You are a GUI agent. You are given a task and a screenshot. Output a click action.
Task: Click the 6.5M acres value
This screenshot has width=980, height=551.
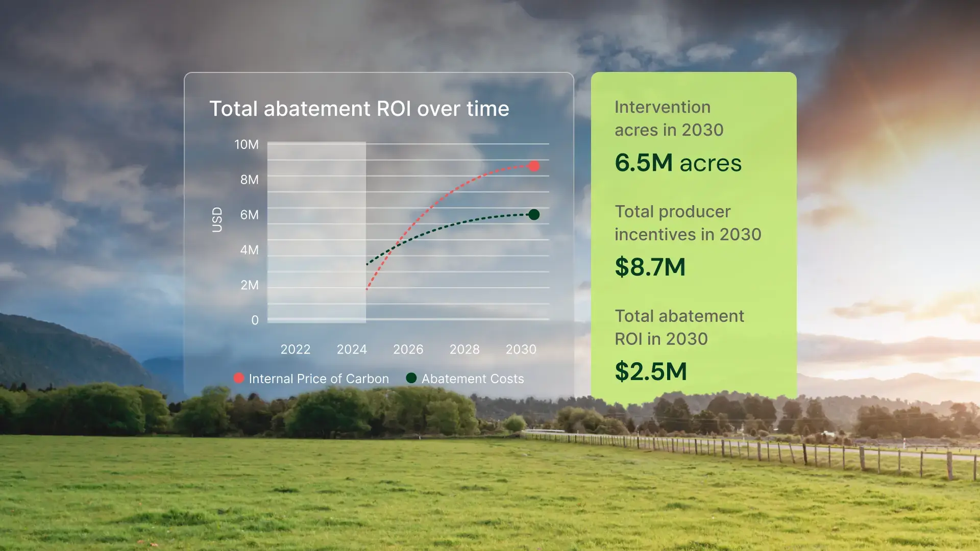[678, 163]
